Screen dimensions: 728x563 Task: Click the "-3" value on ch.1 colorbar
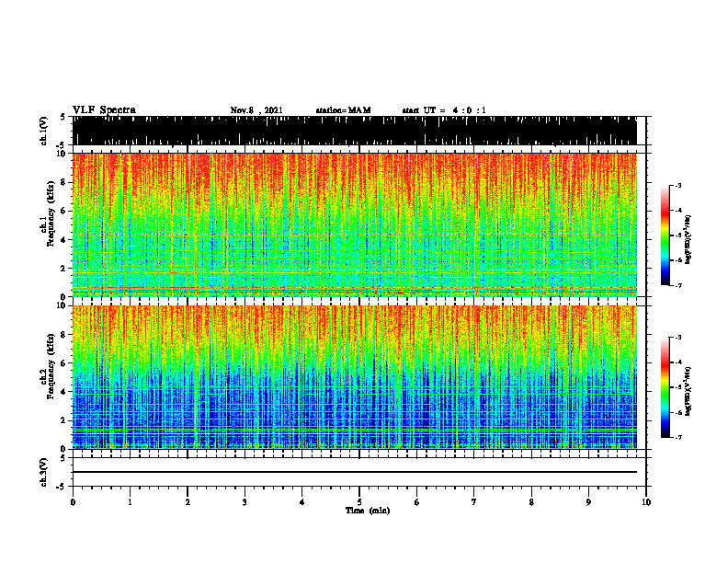[678, 185]
